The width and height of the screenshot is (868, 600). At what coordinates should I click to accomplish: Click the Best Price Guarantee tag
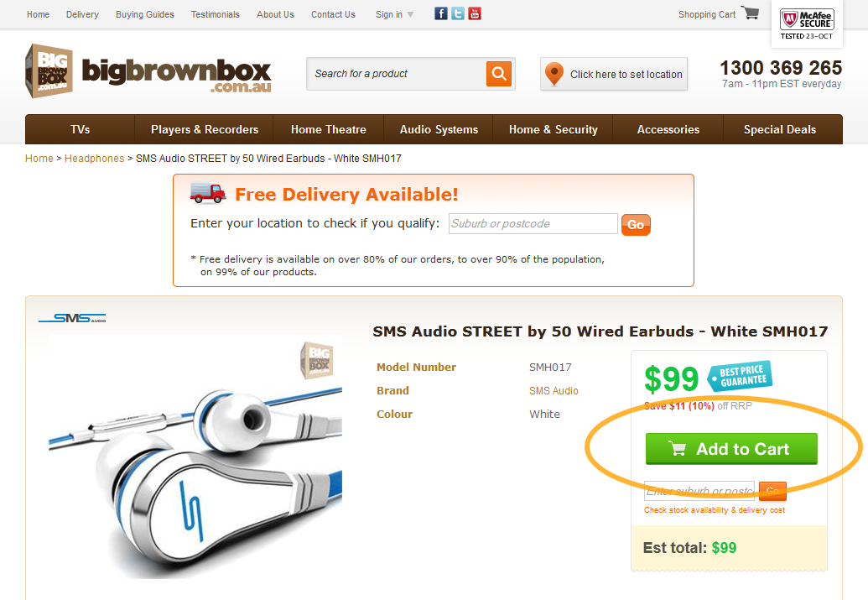click(741, 376)
